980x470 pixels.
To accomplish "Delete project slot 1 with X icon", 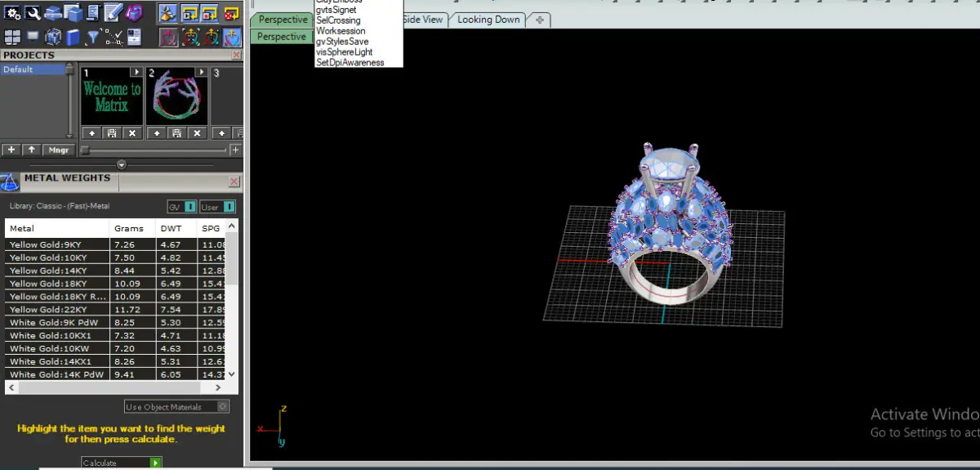I will (x=132, y=132).
